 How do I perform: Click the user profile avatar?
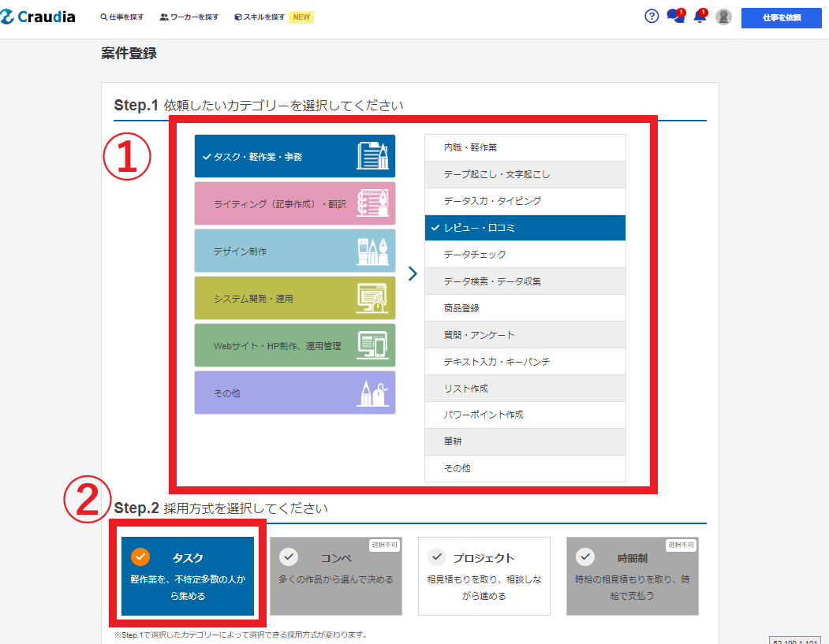(723, 17)
